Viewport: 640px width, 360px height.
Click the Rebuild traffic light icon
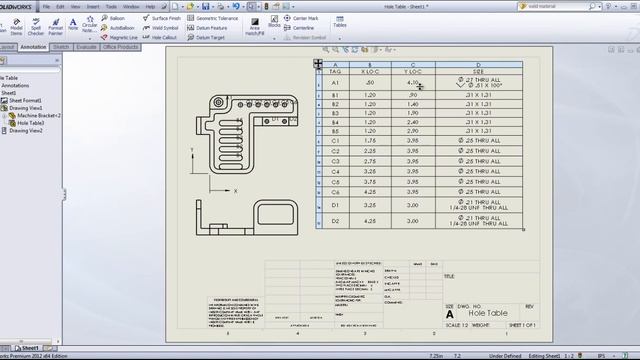pyautogui.click(x=267, y=7)
